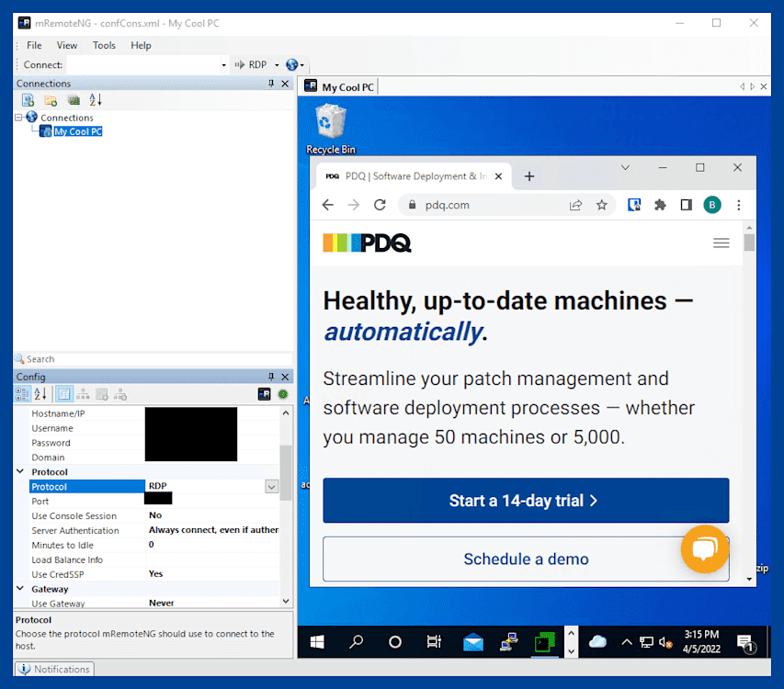Click Start a 14-day trial button
784x689 pixels.
pos(526,500)
